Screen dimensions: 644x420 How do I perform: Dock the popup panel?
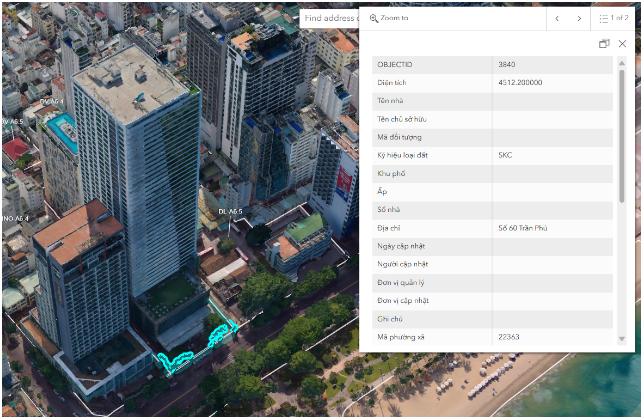tap(604, 44)
